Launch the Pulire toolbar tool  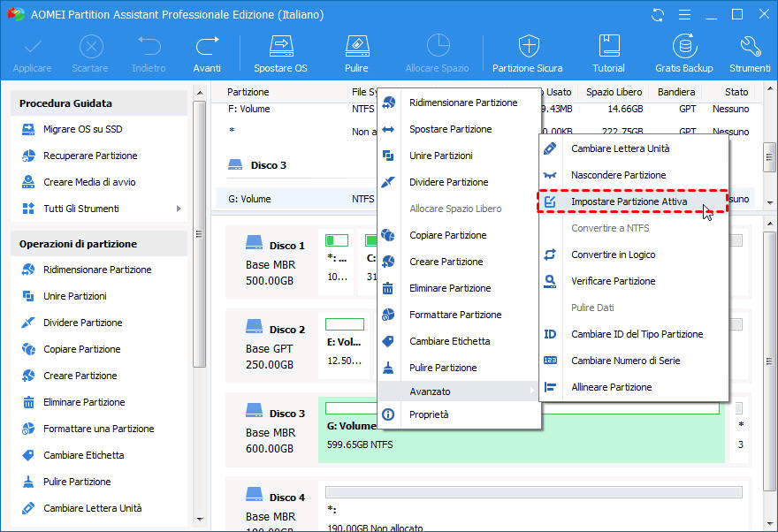click(357, 54)
